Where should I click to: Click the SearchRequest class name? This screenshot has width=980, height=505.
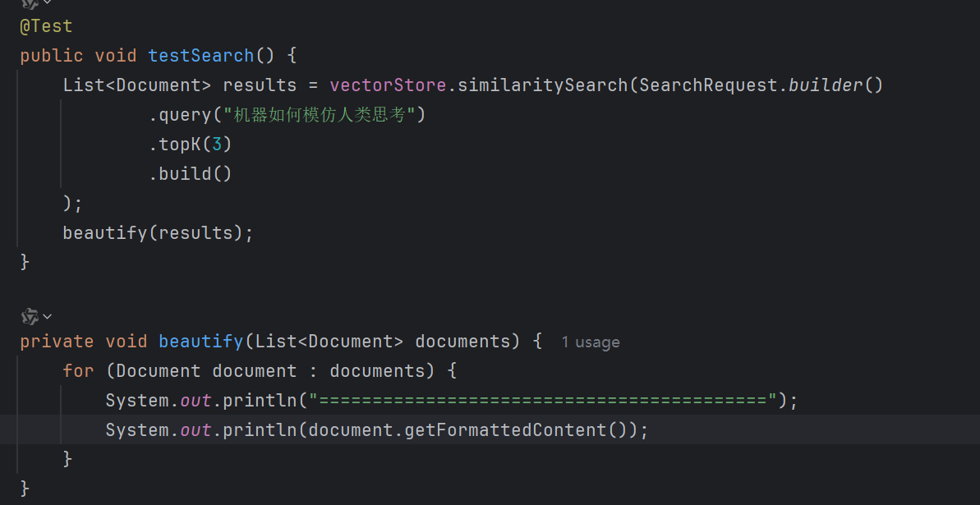708,85
